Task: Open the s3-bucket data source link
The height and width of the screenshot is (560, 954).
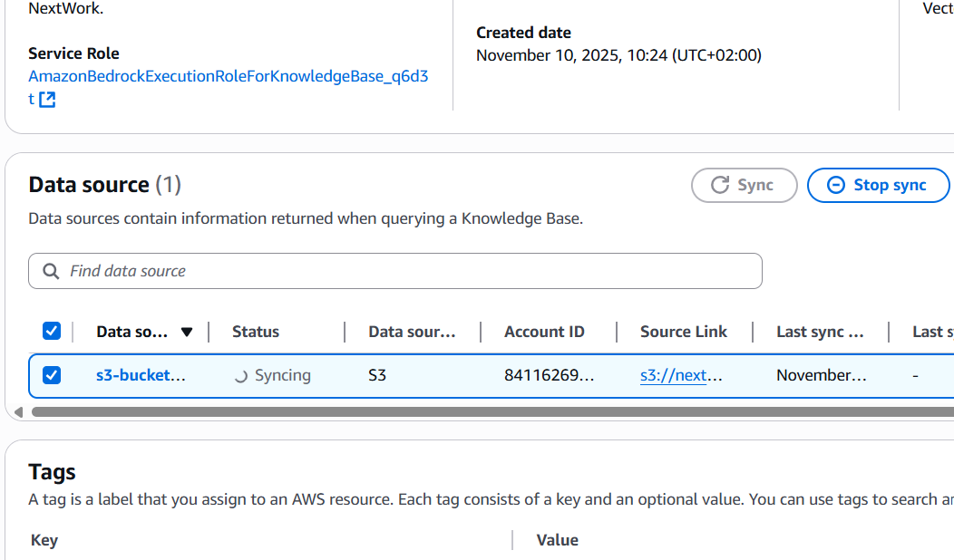Action: (x=141, y=375)
